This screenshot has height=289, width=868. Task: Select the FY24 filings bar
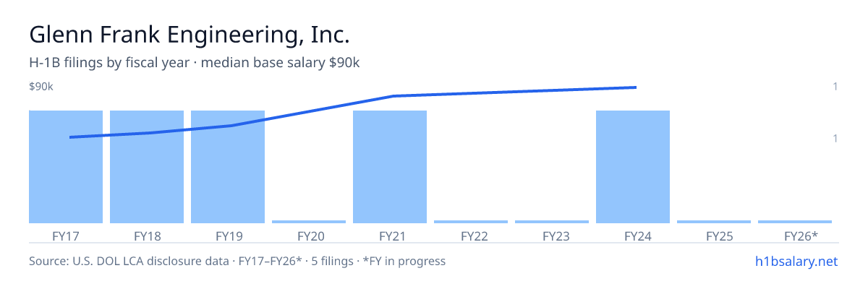(x=633, y=167)
